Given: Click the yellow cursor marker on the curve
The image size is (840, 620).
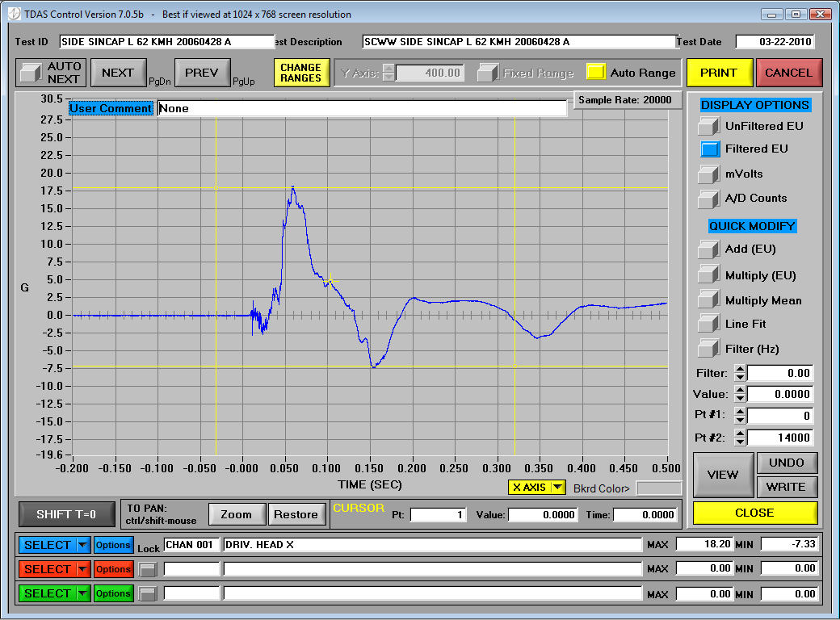Looking at the screenshot, I should [330, 281].
